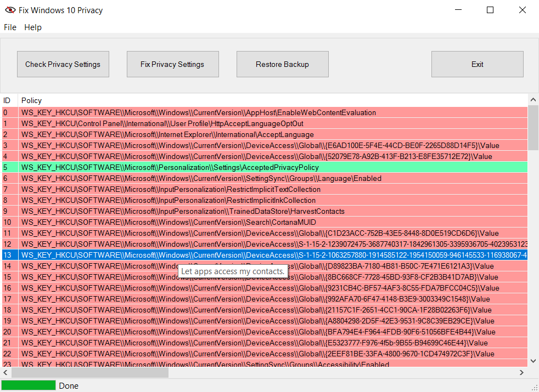Select row 23 SettingSync Accessibility Enabled
This screenshot has width=539, height=392.
tap(265, 363)
